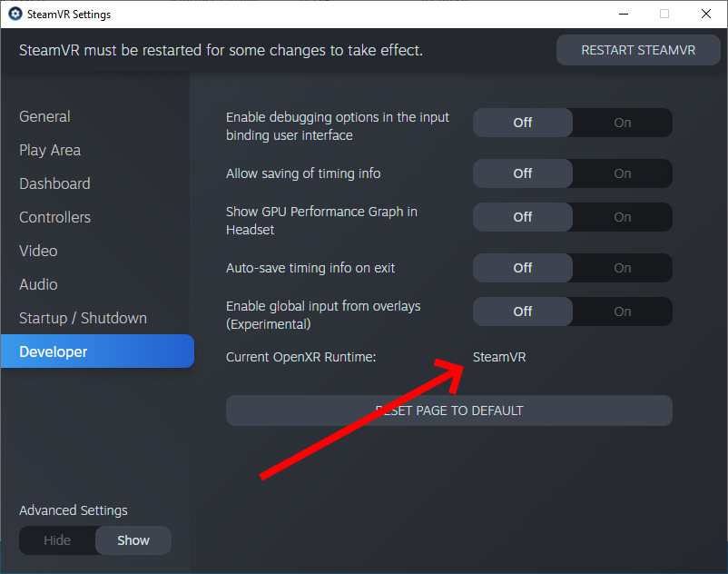The width and height of the screenshot is (728, 574).
Task: Restart SteamVR using the top button
Action: pyautogui.click(x=638, y=50)
